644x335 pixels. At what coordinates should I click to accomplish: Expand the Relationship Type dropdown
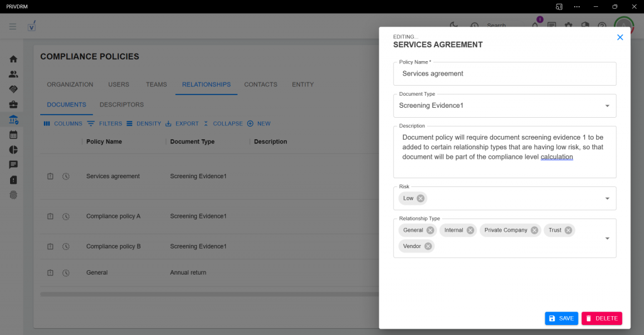[x=607, y=238]
